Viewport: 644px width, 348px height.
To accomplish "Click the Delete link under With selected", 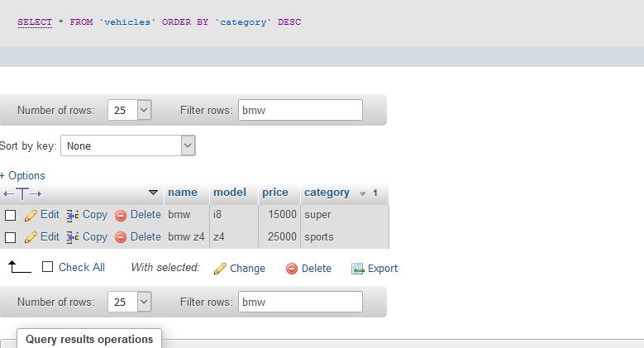I will click(317, 269).
